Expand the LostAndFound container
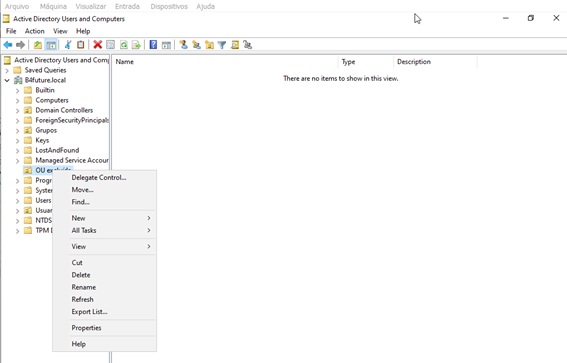This screenshot has height=363, width=567. pyautogui.click(x=17, y=151)
